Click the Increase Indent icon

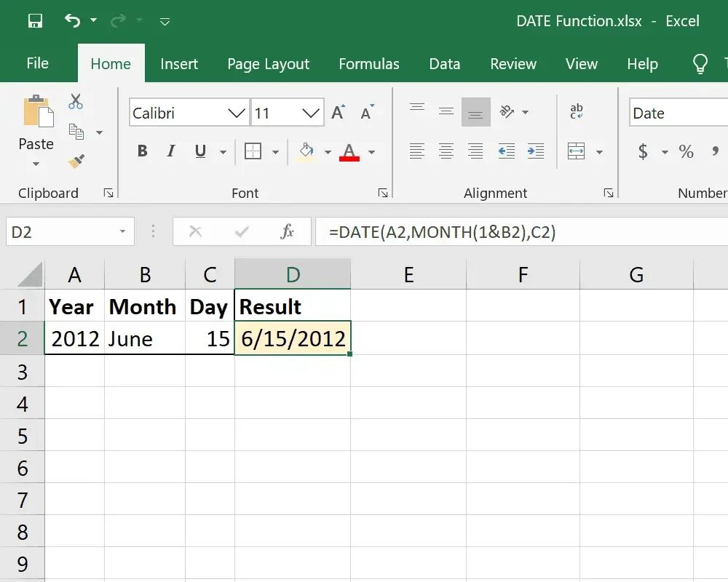click(536, 151)
